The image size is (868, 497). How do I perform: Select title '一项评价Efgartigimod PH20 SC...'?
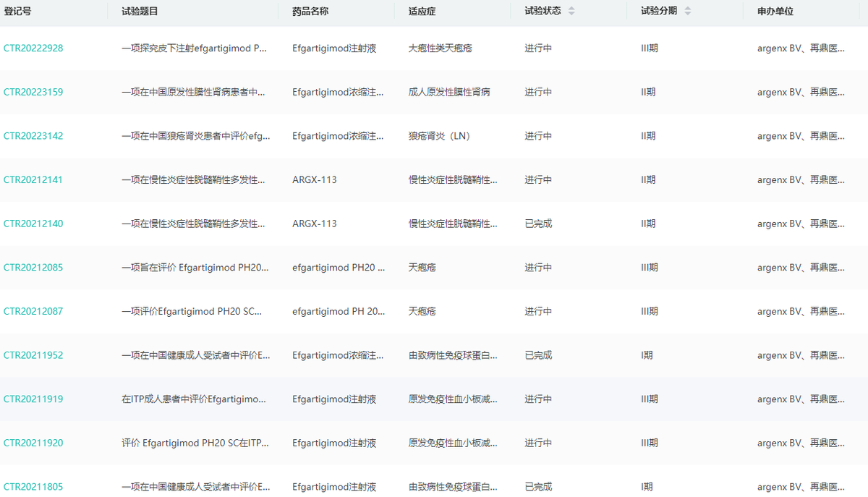192,311
